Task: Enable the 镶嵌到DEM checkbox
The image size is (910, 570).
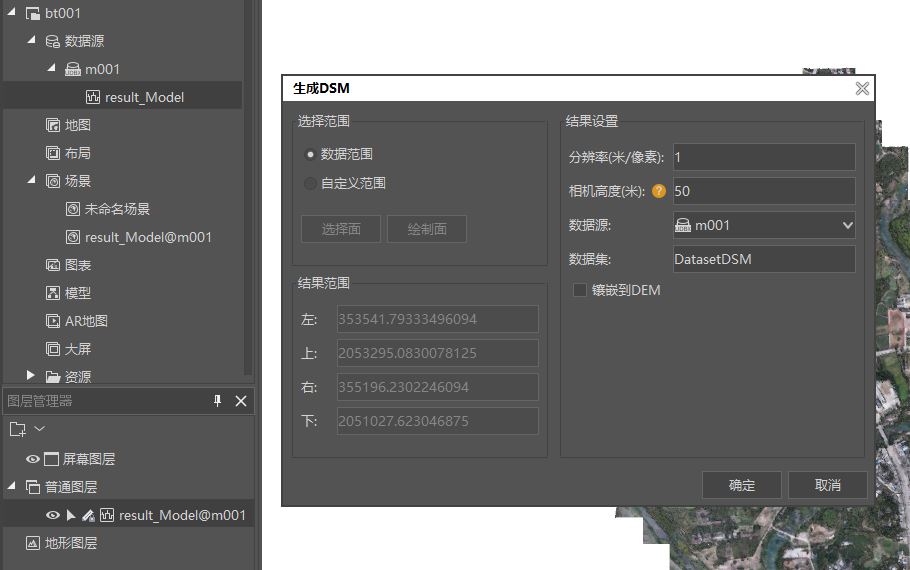Action: tap(579, 290)
